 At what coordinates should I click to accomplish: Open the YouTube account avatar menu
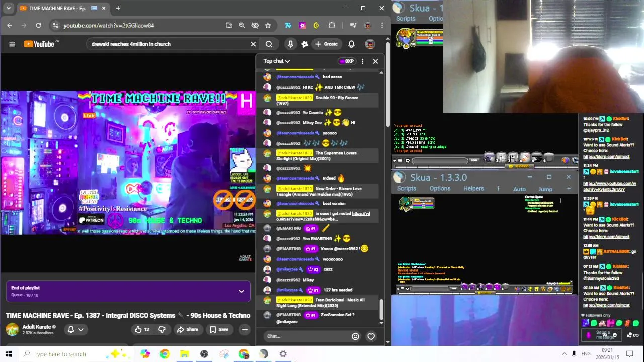370,44
